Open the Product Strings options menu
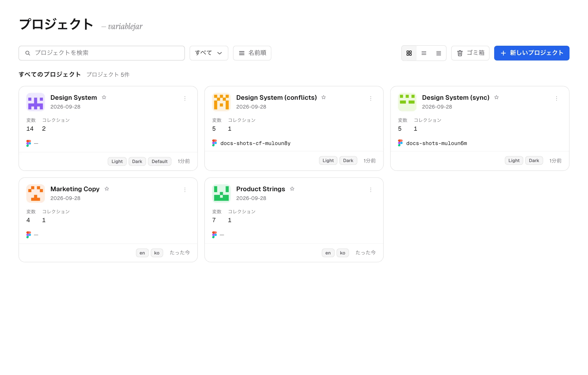 tap(371, 190)
